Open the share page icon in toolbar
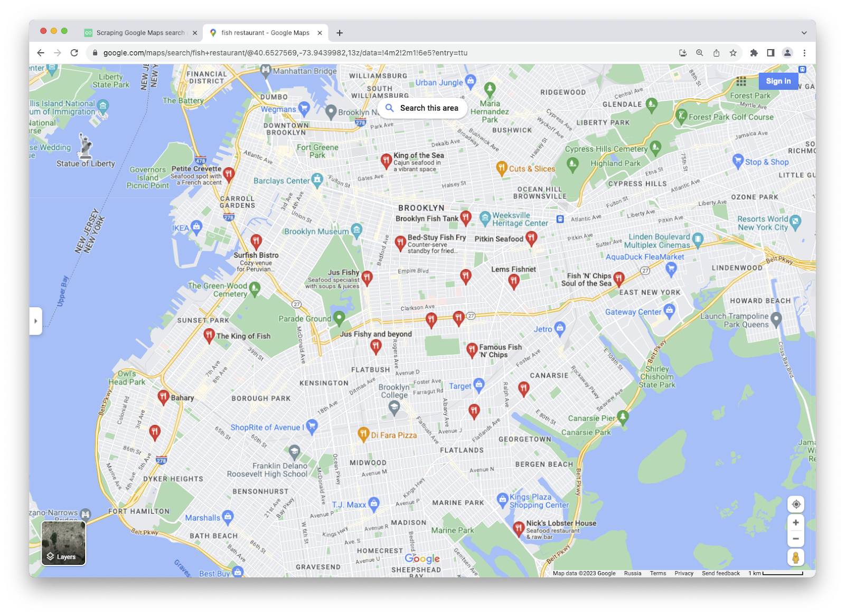The height and width of the screenshot is (616, 845). click(716, 53)
